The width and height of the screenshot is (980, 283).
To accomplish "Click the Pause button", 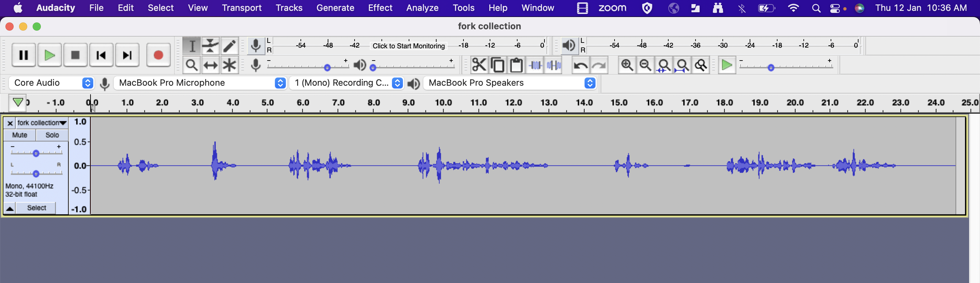I will click(23, 55).
